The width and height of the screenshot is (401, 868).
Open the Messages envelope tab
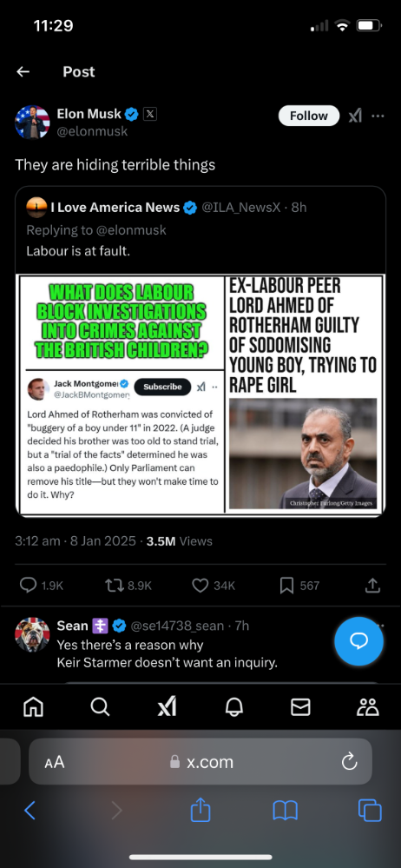point(301,706)
